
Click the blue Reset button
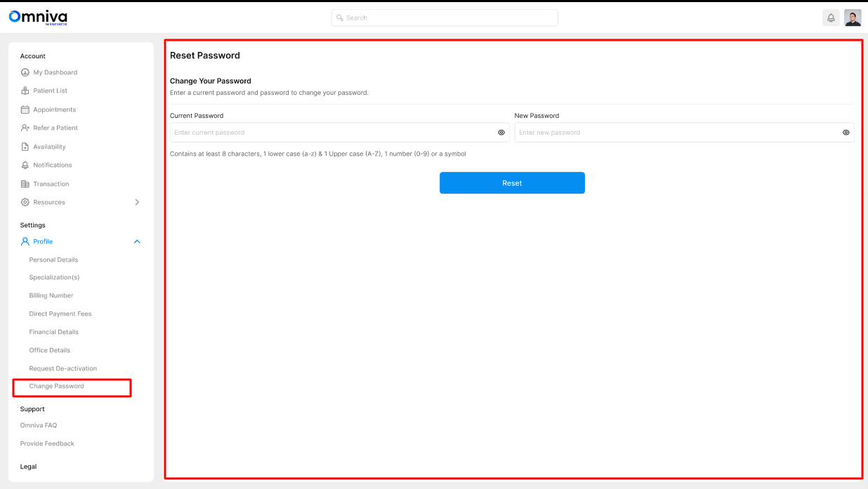click(x=512, y=183)
